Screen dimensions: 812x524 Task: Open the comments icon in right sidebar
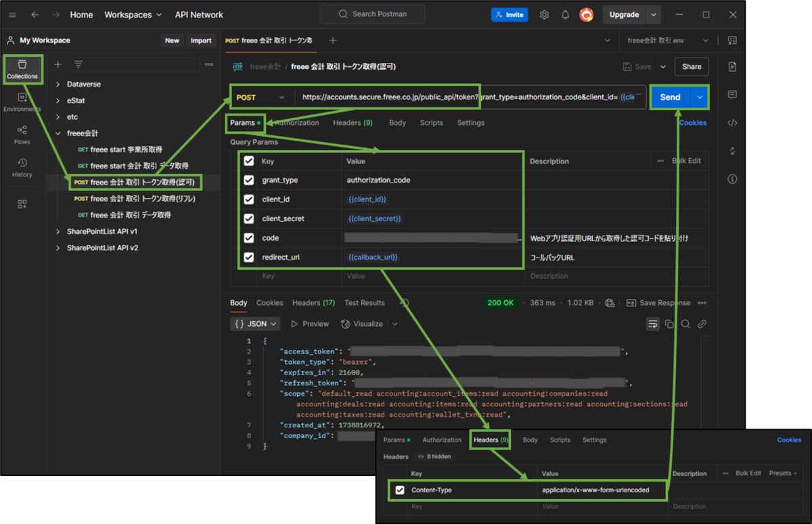(x=732, y=94)
